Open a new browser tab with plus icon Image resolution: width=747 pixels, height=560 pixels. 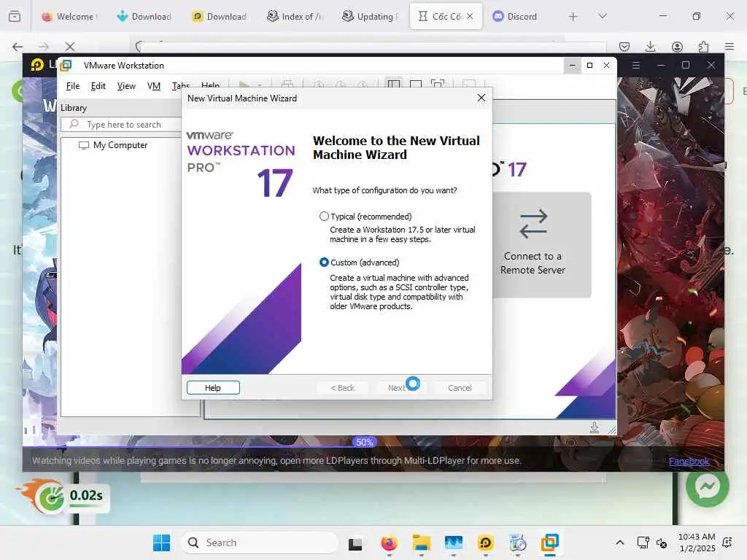pyautogui.click(x=573, y=17)
